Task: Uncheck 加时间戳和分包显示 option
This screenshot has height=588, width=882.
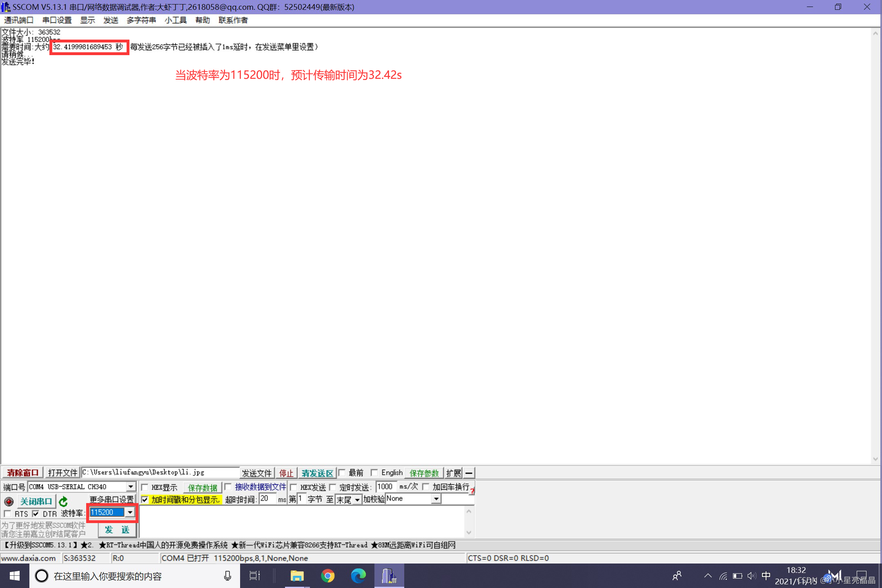Action: point(145,499)
